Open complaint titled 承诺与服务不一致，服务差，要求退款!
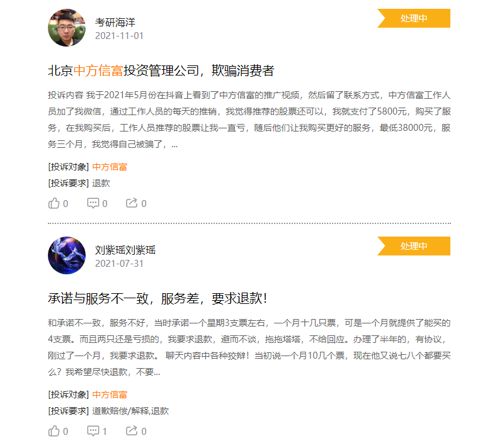Viewport: 485px width, 448px height. click(157, 298)
